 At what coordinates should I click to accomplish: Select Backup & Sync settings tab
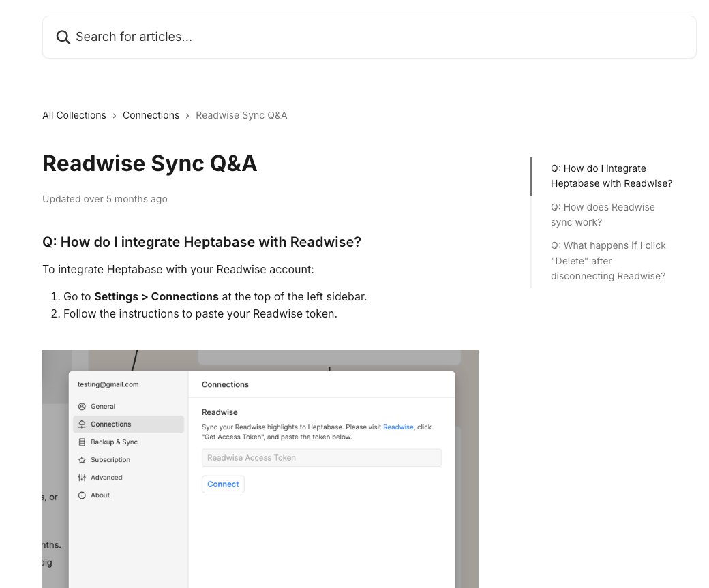[114, 442]
